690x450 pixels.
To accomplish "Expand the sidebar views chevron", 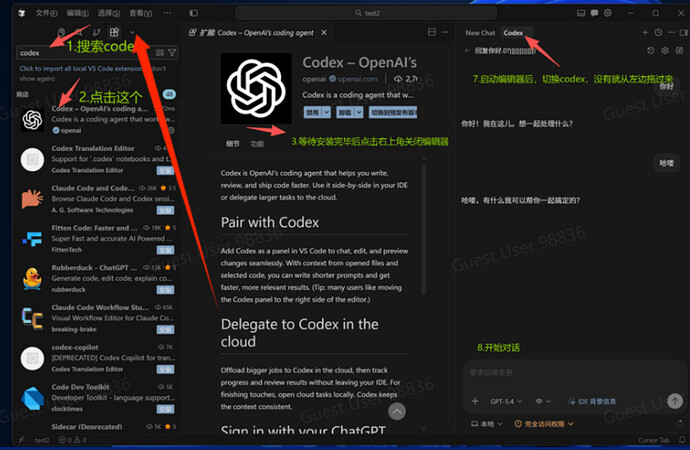I will pyautogui.click(x=132, y=32).
